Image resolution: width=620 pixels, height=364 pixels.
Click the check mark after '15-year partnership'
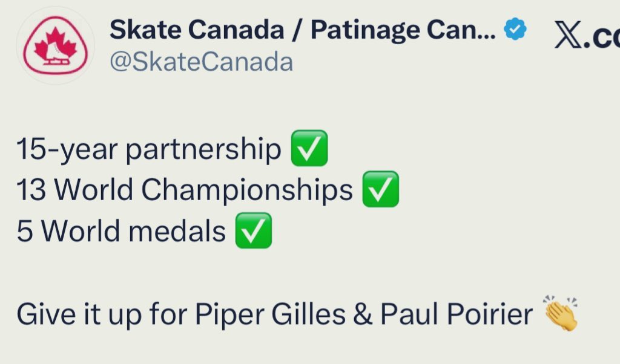coord(309,149)
